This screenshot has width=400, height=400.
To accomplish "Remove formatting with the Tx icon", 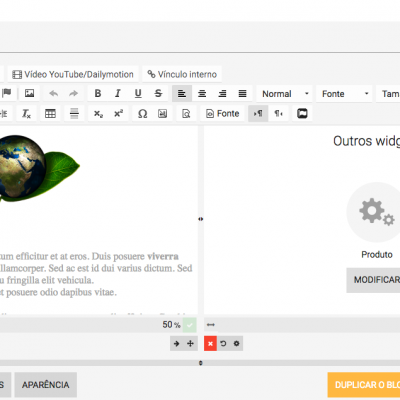I will (x=26, y=114).
